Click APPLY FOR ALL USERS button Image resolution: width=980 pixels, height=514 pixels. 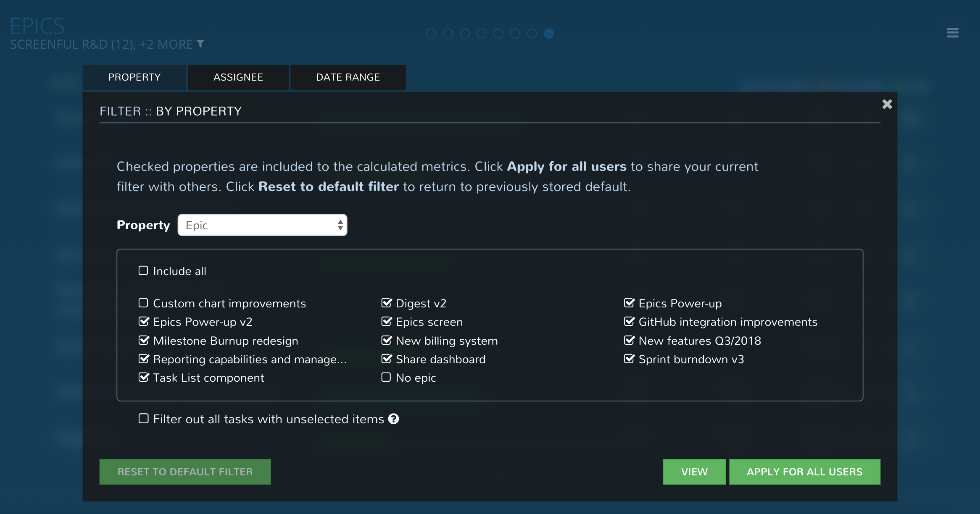804,472
